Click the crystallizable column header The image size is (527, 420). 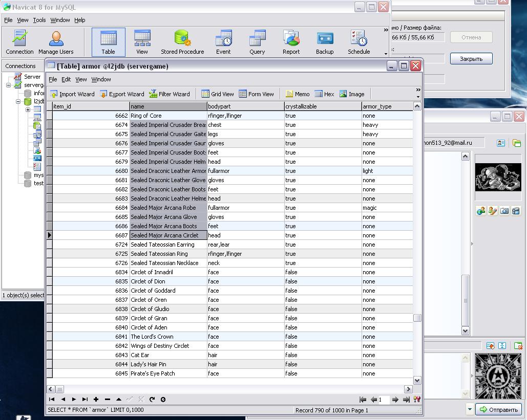(323, 106)
